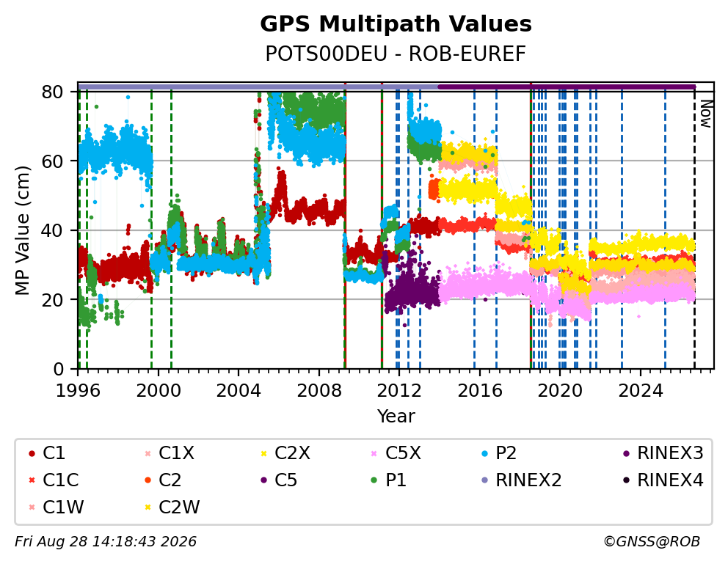This screenshot has height=564, width=728.
Task: Click the RINEX2 legend entry
Action: coord(521,480)
